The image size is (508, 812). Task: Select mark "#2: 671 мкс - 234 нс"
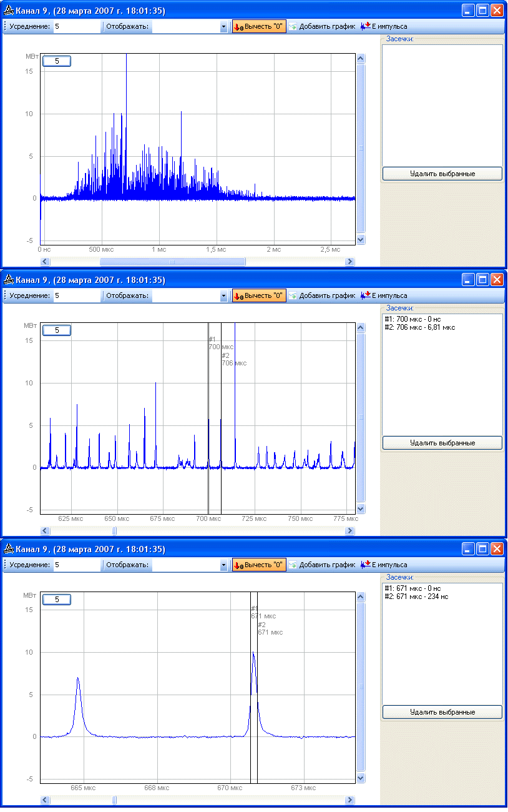pyautogui.click(x=416, y=596)
